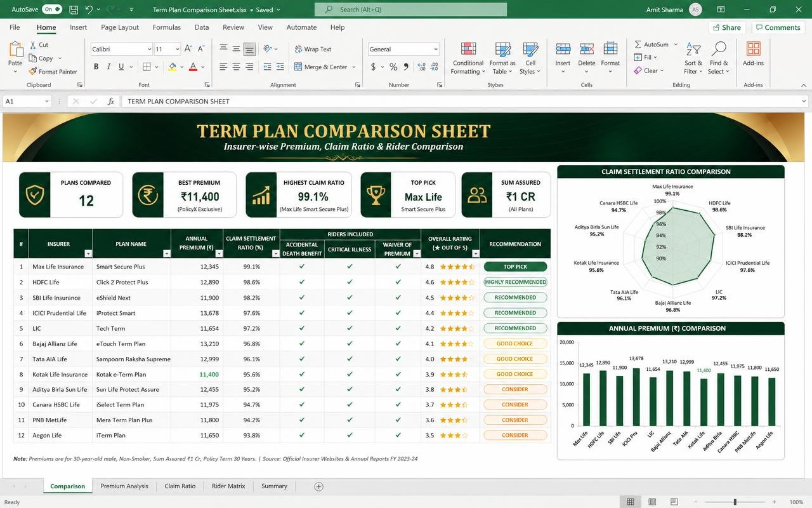Click the Aegon Life insurer cell

[60, 436]
